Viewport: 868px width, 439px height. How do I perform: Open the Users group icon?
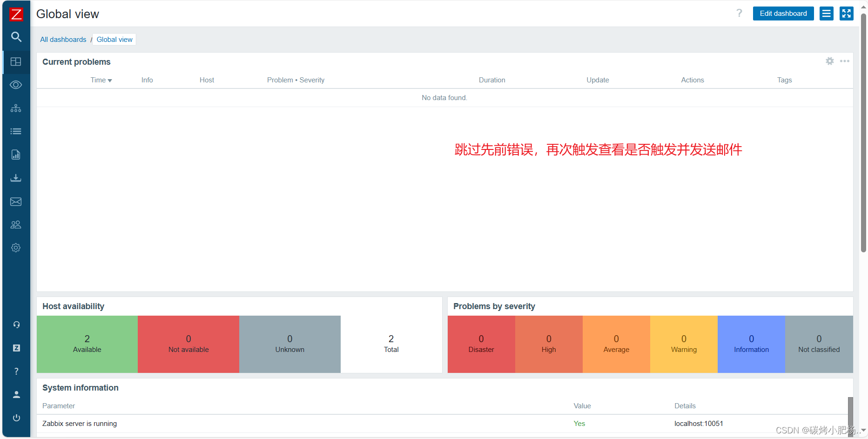(16, 224)
